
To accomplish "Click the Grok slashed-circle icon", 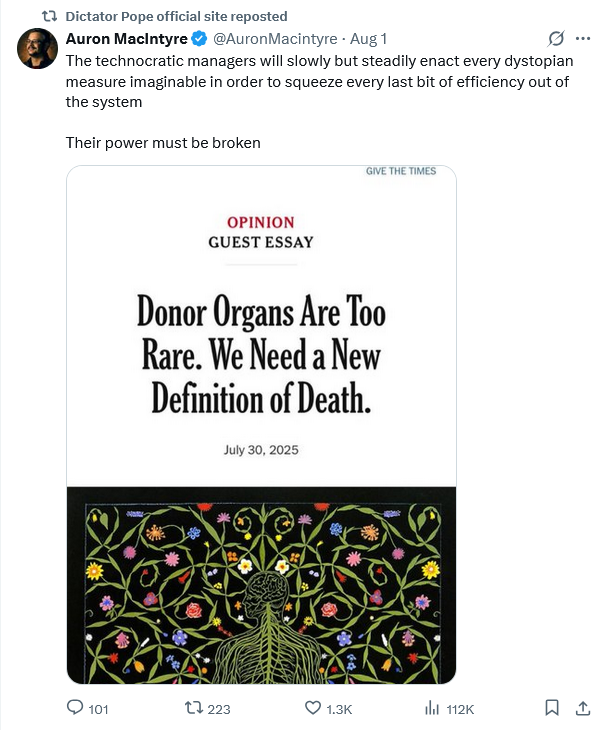I will [x=557, y=39].
